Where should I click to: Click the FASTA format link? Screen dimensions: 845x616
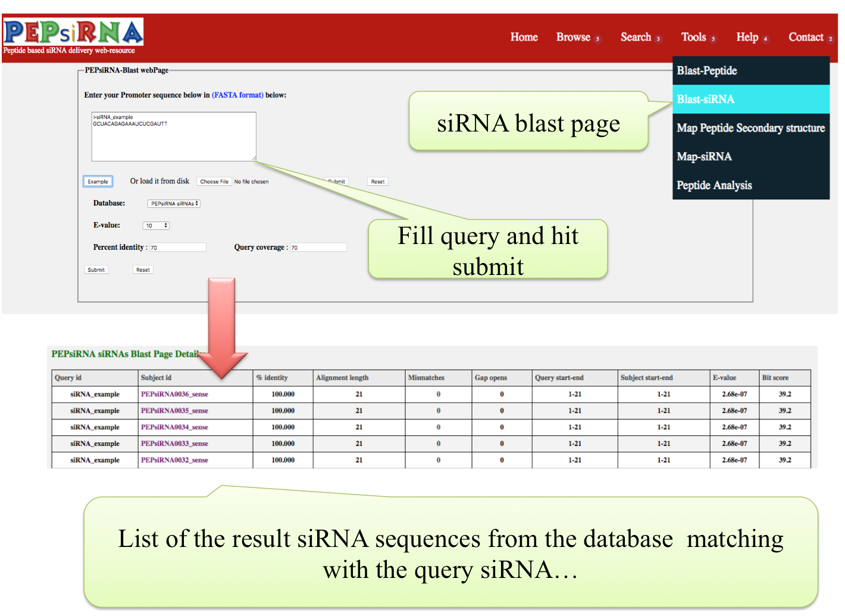[x=237, y=95]
